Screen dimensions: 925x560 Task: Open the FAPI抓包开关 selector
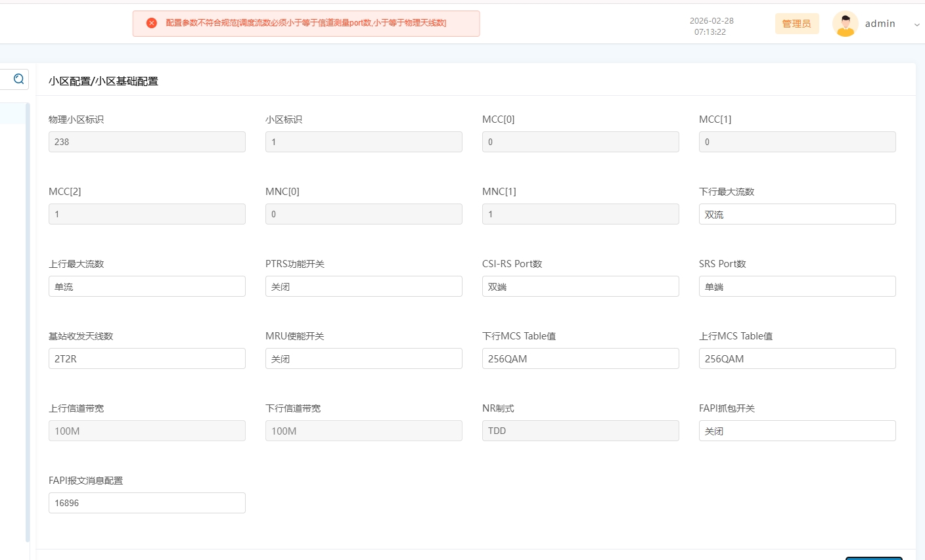coord(797,431)
